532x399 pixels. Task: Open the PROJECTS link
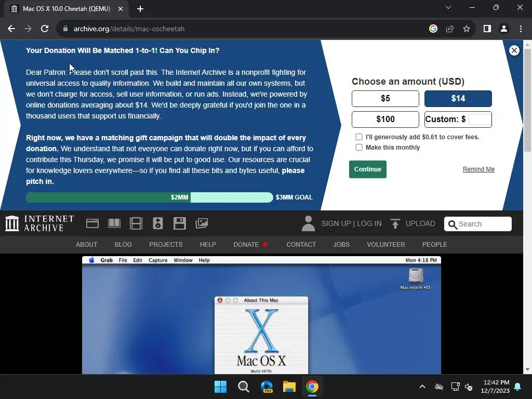[166, 245]
